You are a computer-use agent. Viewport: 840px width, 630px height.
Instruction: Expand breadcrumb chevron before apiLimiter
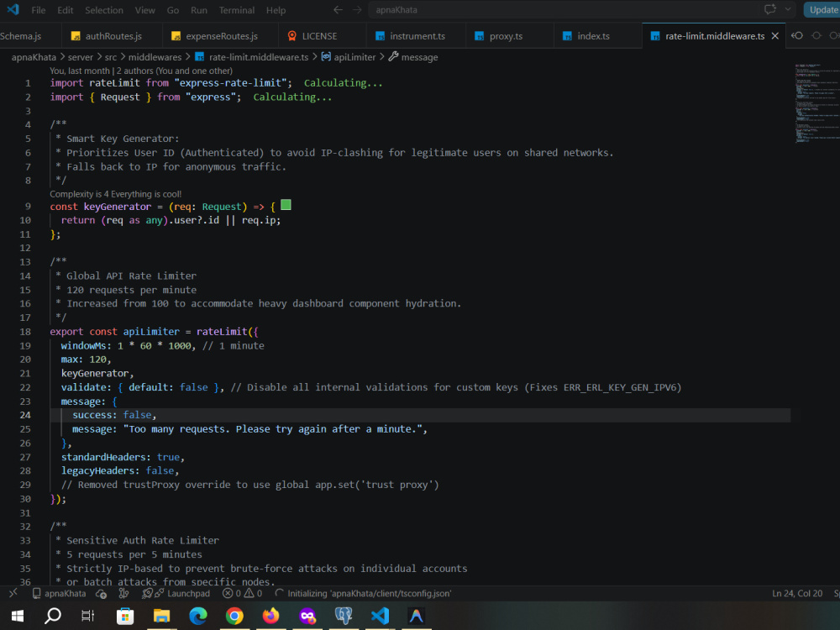click(314, 56)
